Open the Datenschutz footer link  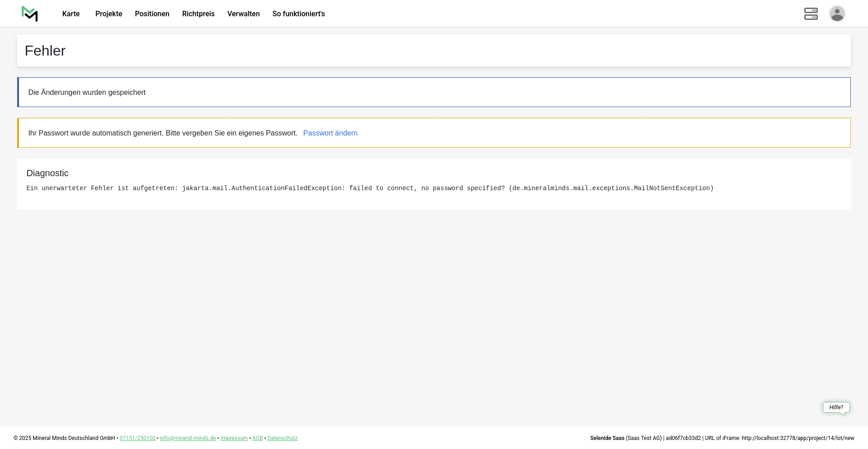pos(282,438)
